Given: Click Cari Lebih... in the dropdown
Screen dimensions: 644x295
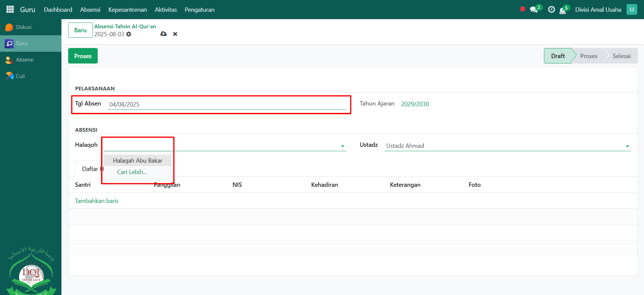Looking at the screenshot, I should (x=132, y=172).
